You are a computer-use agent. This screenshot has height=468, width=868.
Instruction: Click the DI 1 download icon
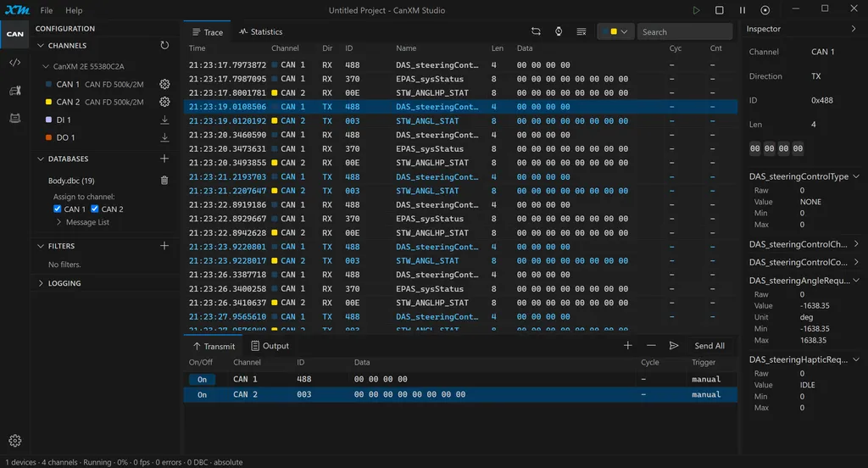(x=164, y=120)
